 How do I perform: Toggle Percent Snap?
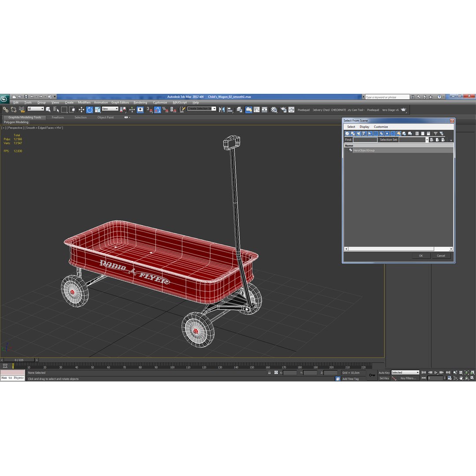(165, 110)
